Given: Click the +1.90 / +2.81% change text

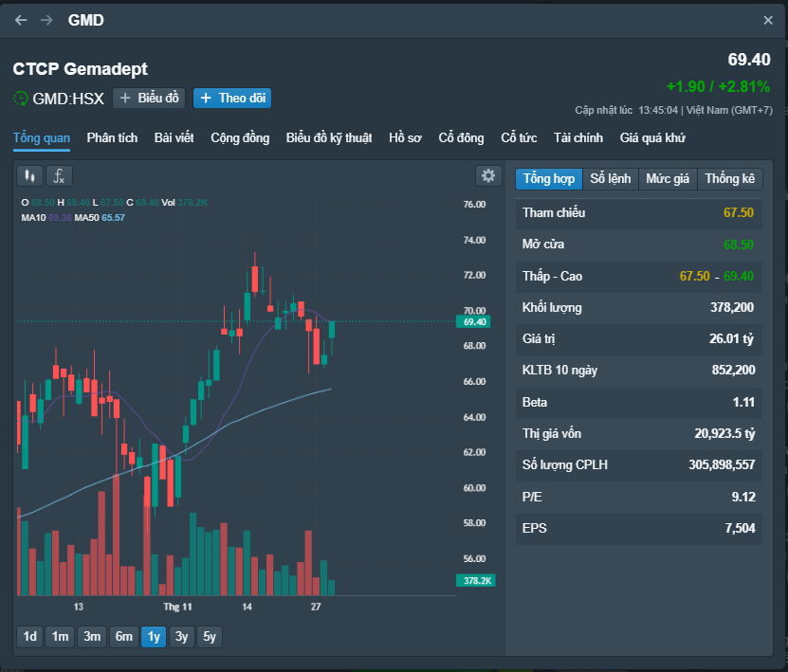Looking at the screenshot, I should pos(718,87).
